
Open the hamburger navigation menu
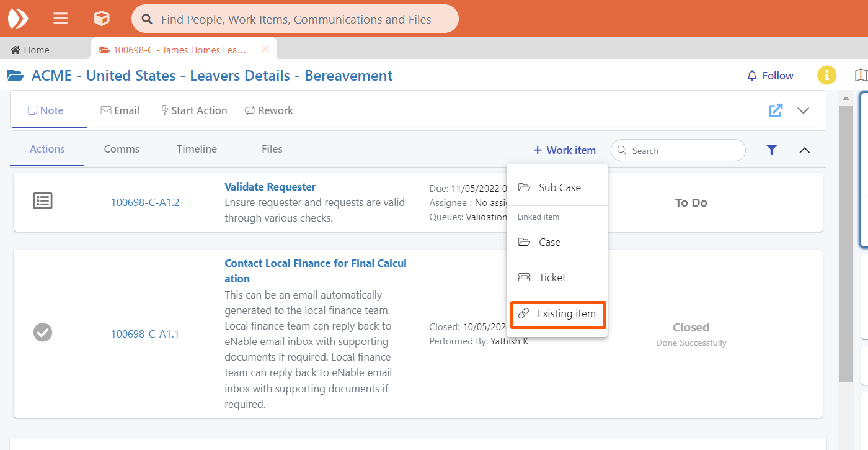click(60, 19)
